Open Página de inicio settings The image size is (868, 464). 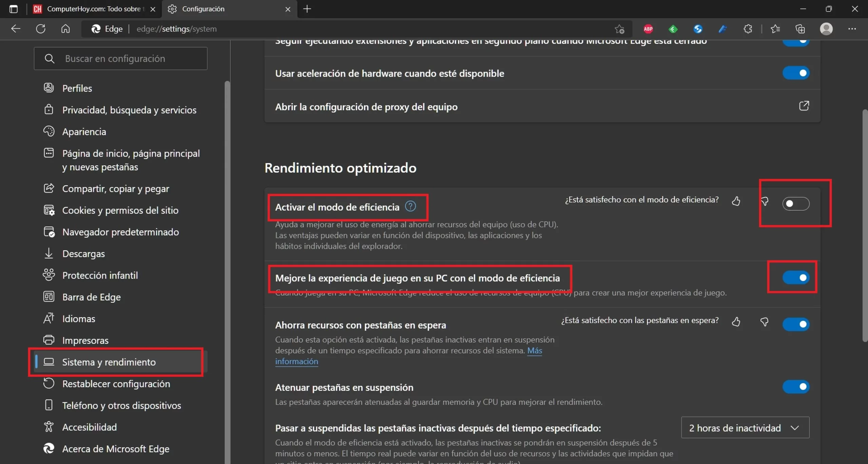pyautogui.click(x=120, y=160)
